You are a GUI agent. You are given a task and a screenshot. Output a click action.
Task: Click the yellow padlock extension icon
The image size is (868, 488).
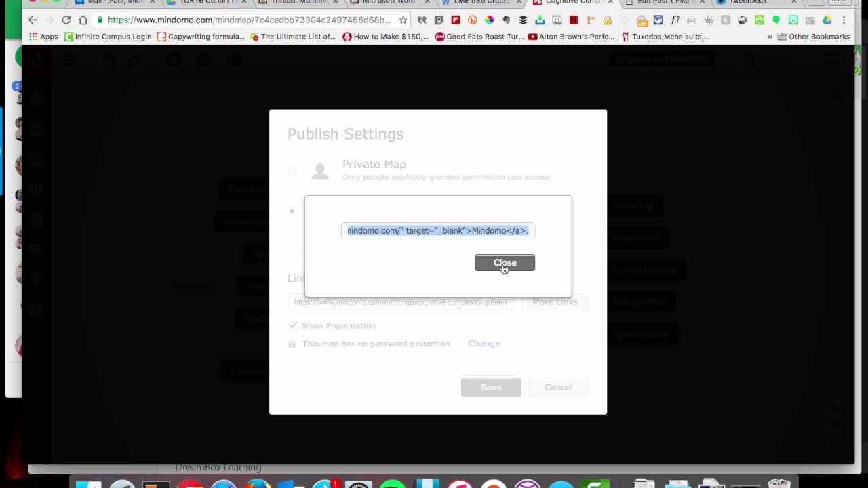(x=608, y=20)
